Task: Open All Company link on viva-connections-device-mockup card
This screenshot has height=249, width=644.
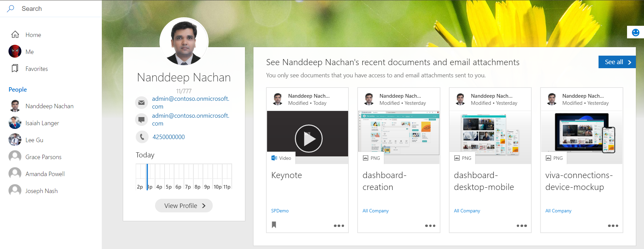Action: pyautogui.click(x=558, y=211)
